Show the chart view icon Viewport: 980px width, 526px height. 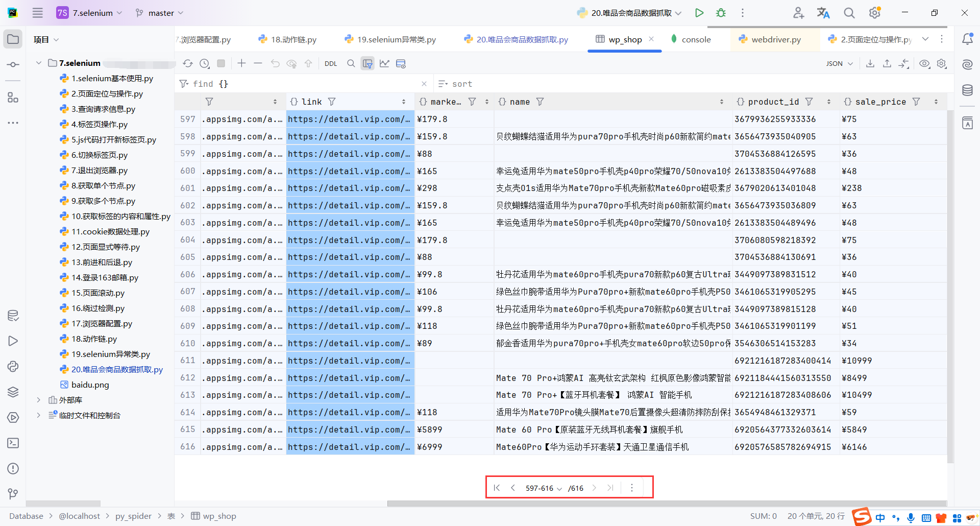coord(384,63)
